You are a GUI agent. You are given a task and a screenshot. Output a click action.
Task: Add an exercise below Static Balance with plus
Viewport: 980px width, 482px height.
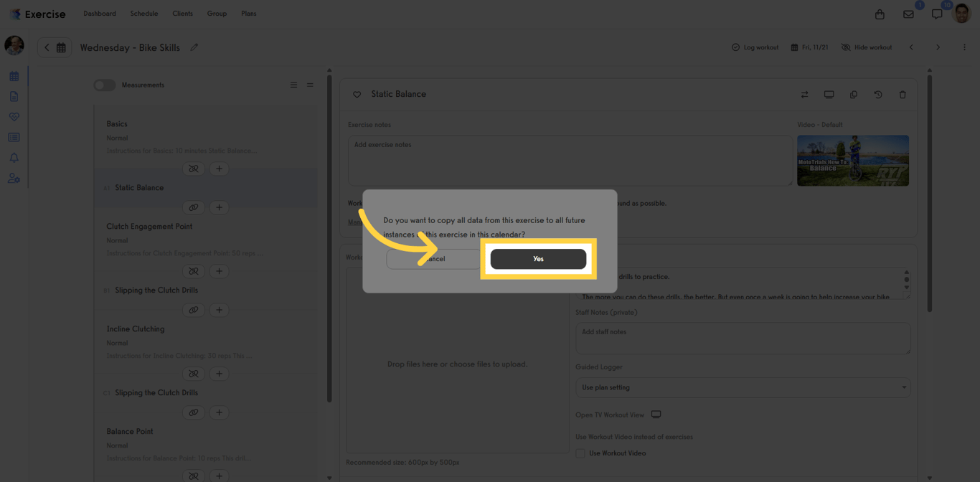(x=219, y=207)
